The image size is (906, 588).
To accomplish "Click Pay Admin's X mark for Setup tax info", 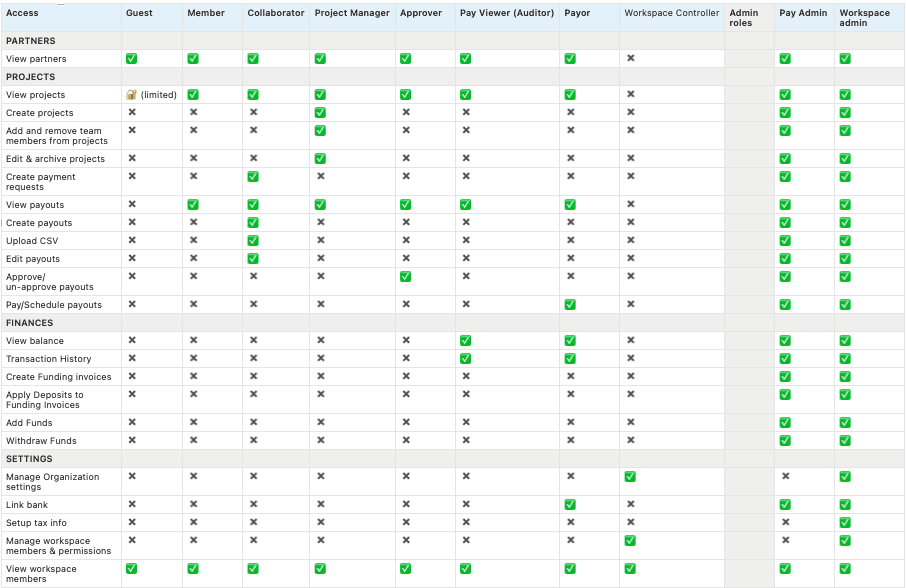I will (785, 522).
